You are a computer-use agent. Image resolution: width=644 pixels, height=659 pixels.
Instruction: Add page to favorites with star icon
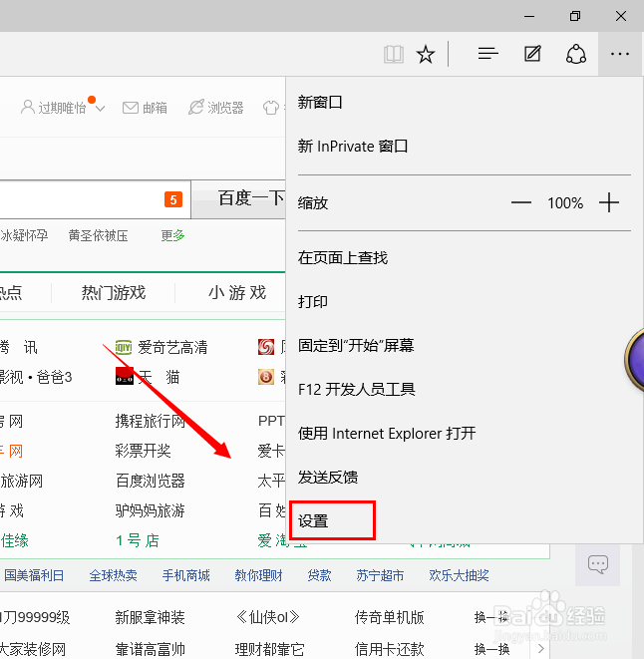426,54
